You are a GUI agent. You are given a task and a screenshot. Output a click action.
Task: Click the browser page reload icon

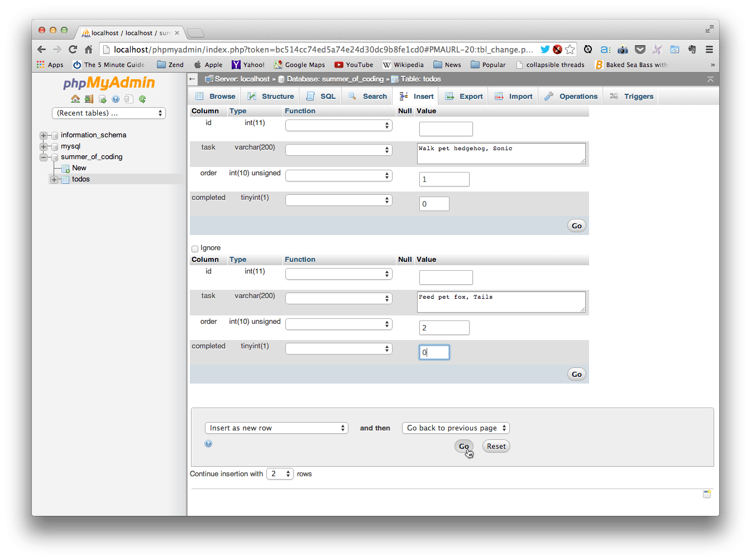pos(73,49)
